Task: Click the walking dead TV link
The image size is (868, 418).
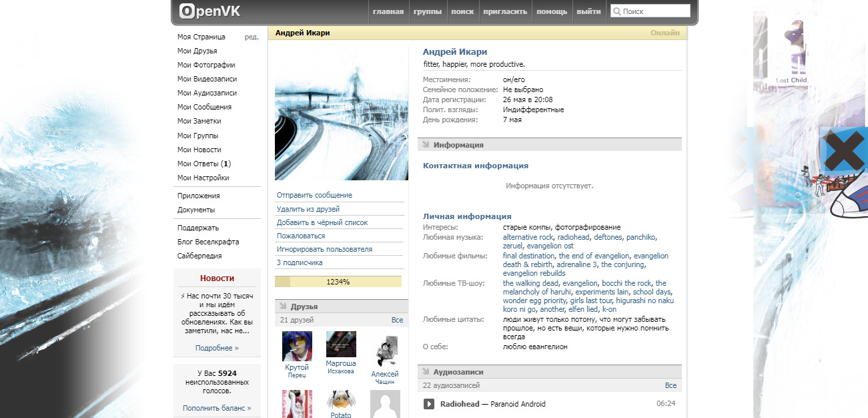Action: [x=530, y=283]
